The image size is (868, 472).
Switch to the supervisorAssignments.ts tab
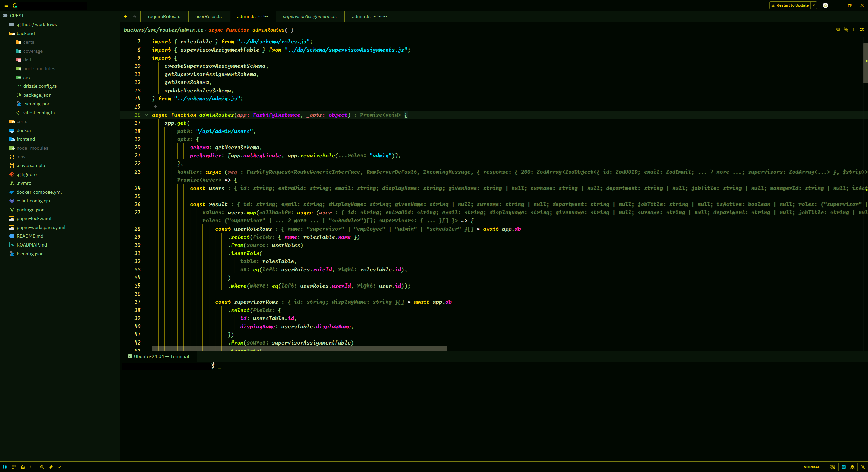(x=310, y=16)
